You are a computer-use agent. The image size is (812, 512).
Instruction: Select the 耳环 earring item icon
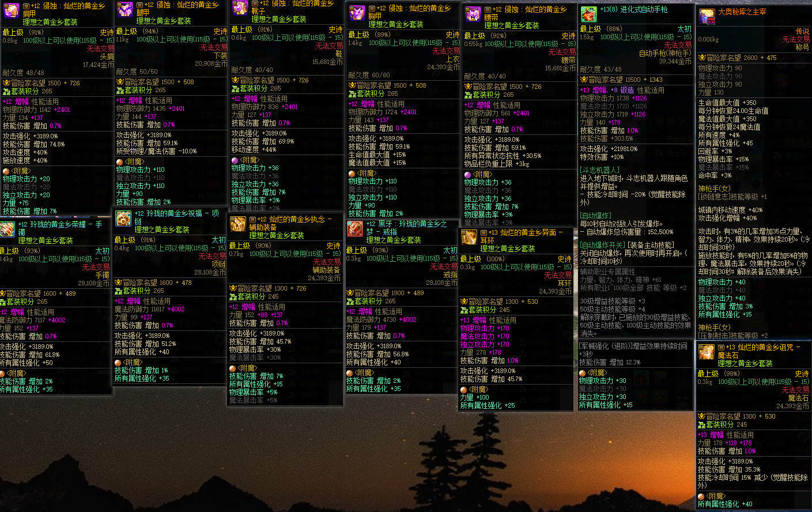click(469, 238)
